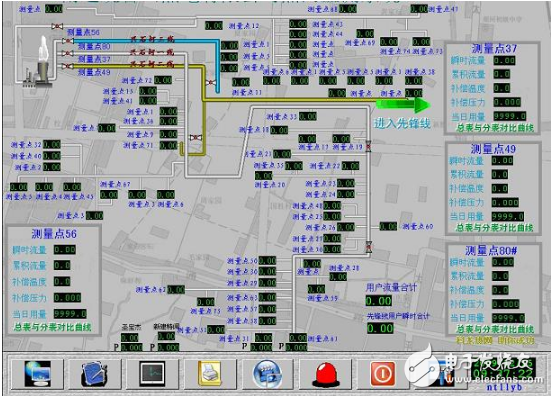The width and height of the screenshot is (552, 396).
Task: Toggle the valve on the 测量点56 pipe
Action: pyautogui.click(x=57, y=26)
